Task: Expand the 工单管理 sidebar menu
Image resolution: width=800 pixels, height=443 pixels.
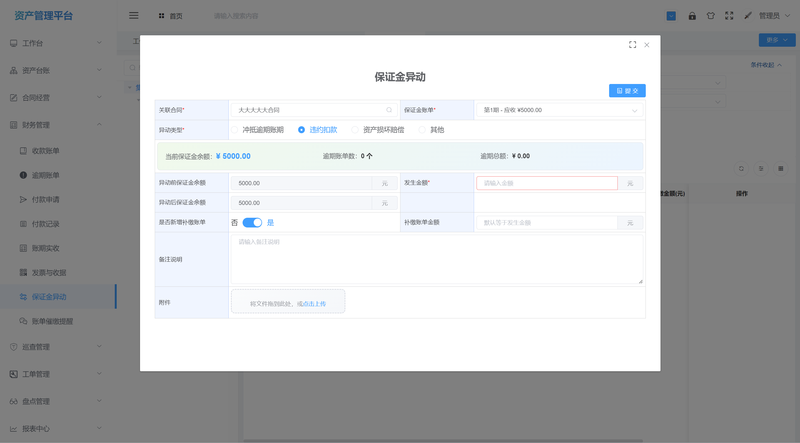Action: coord(99,374)
